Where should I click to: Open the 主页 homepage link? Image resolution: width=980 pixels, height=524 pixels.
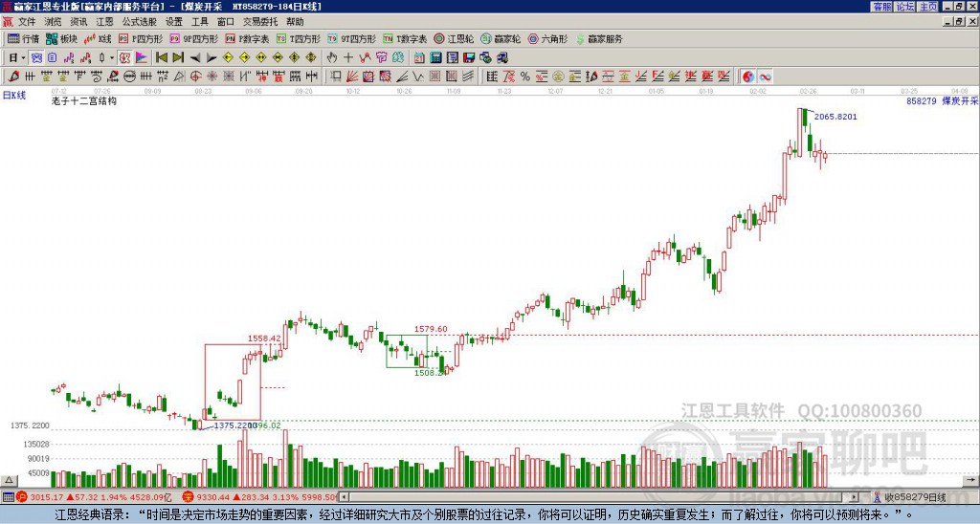927,6
